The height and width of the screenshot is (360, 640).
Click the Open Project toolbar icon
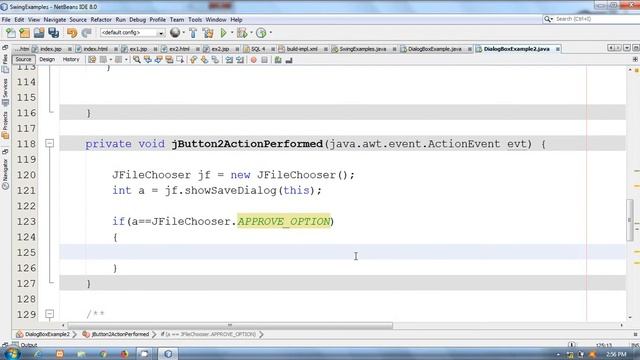click(x=39, y=33)
